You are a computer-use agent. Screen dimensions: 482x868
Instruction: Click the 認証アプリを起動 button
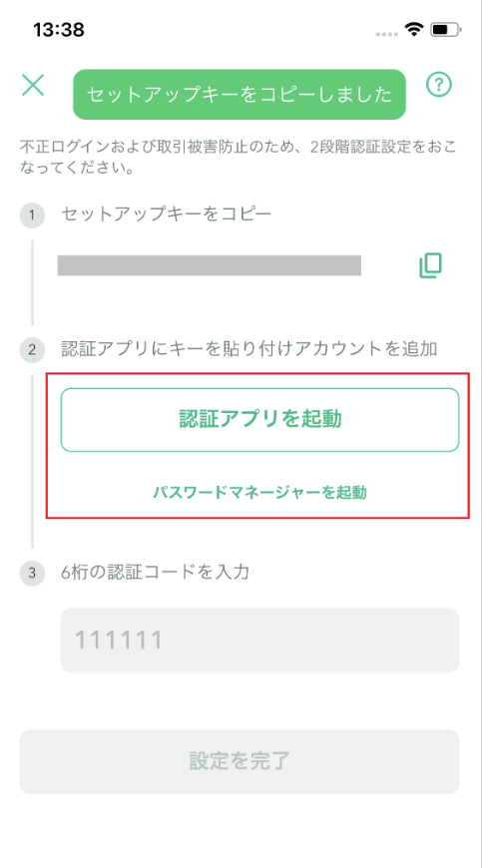[x=260, y=420]
